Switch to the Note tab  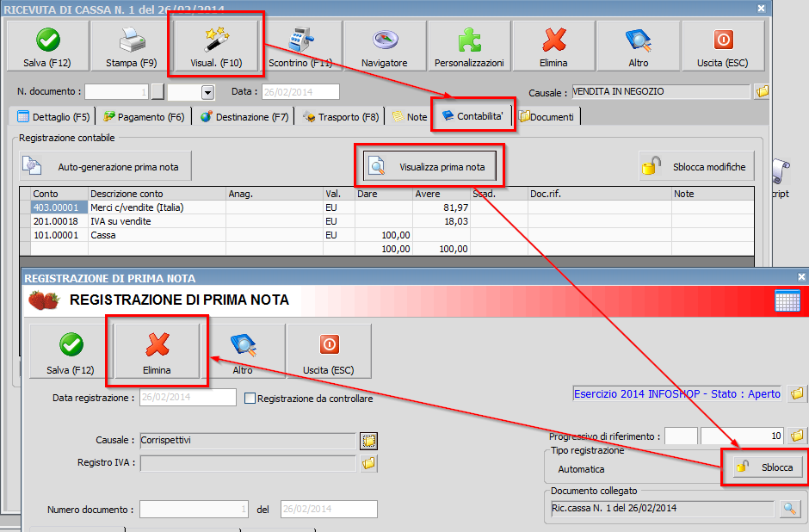[x=410, y=116]
